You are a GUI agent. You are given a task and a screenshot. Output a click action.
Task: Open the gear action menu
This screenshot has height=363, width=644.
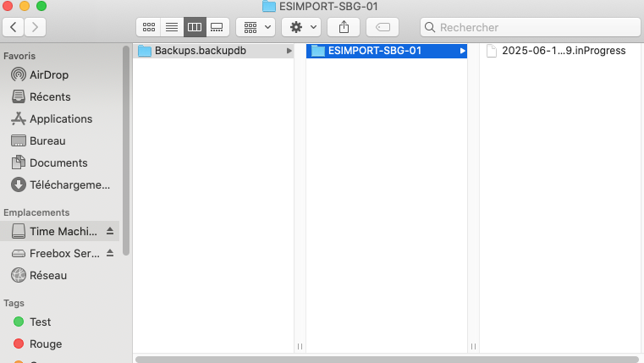point(301,28)
